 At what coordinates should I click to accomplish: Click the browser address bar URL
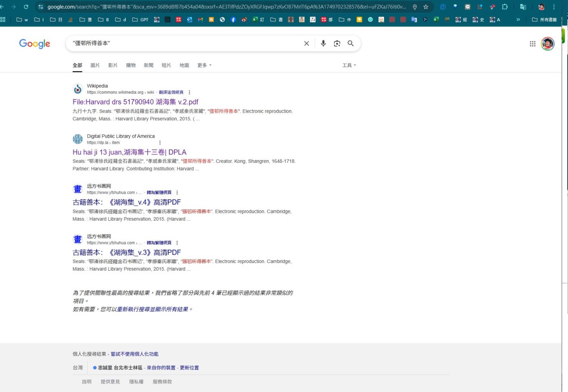click(x=226, y=7)
